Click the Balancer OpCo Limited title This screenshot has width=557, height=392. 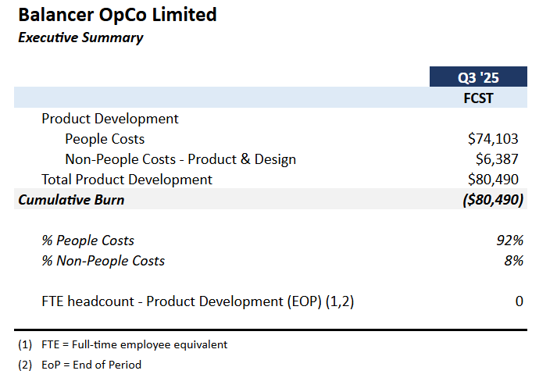point(117,15)
